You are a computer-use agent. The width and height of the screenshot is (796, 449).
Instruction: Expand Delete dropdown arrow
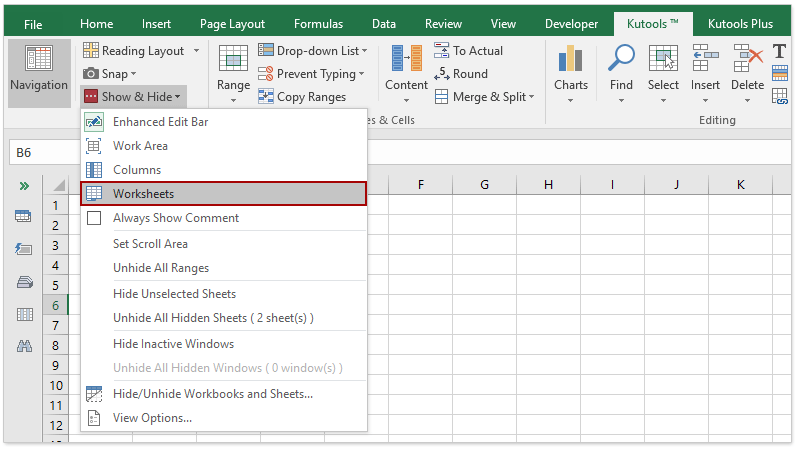pyautogui.click(x=747, y=101)
